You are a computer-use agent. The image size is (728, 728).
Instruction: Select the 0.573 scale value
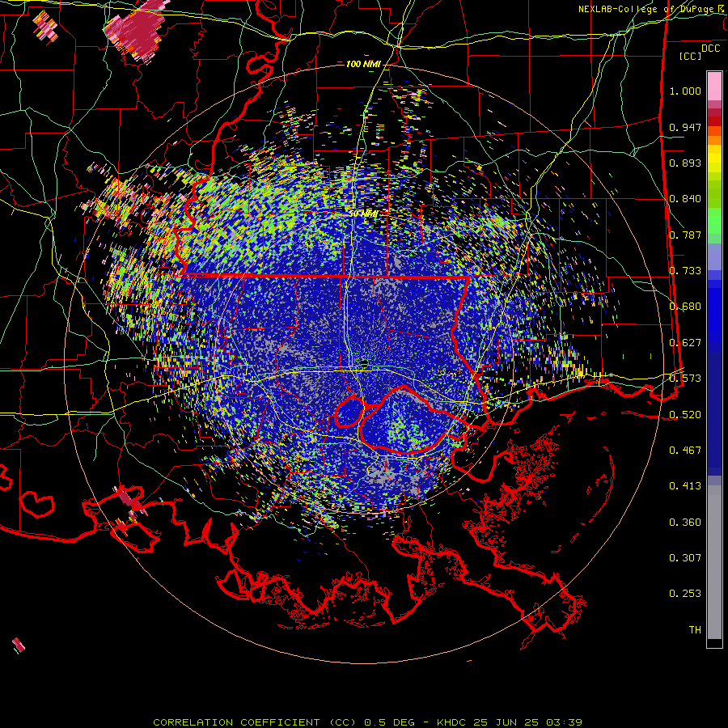(x=685, y=379)
